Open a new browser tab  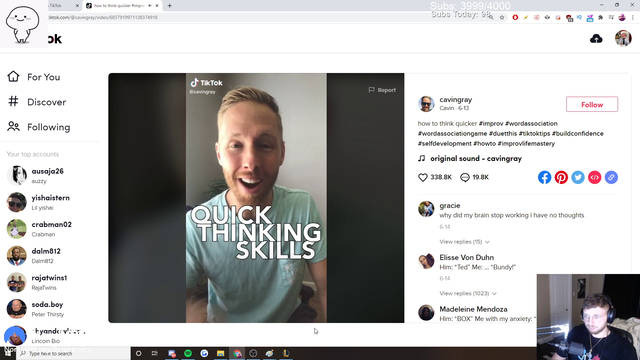point(169,6)
